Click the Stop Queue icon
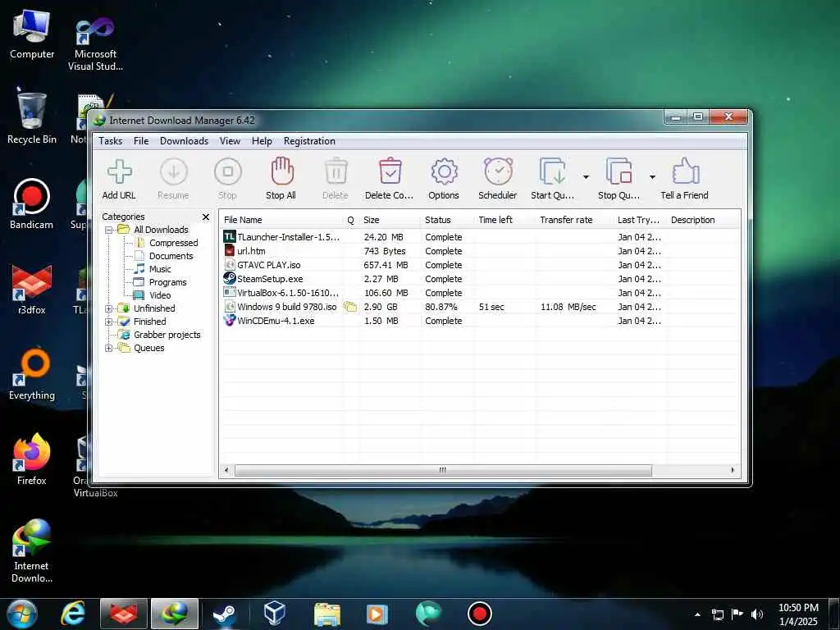Viewport: 840px width, 630px height. (x=619, y=171)
